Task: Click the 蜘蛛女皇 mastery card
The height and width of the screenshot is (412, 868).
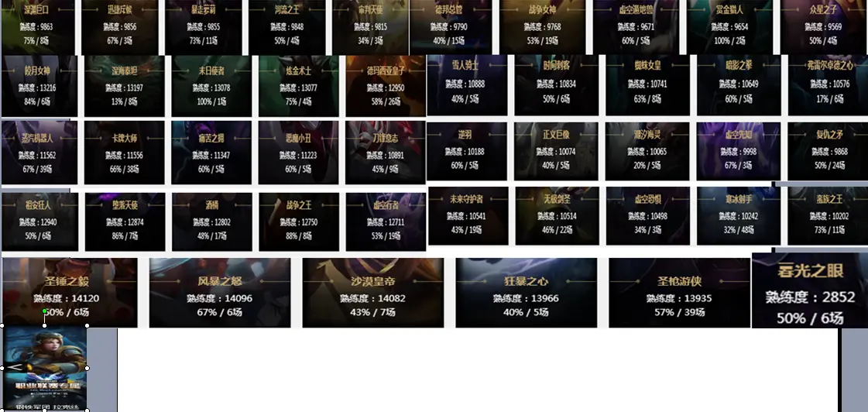Action: point(647,84)
